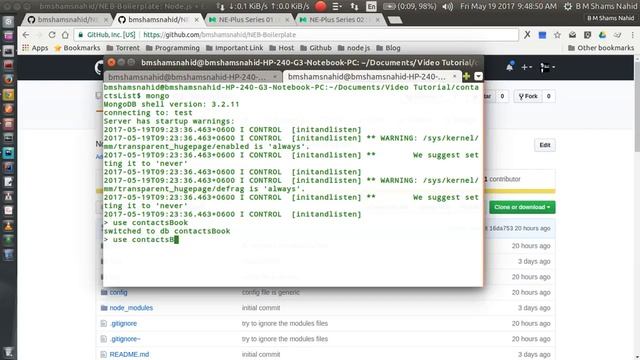
Task: Open the Host bookmarks folder
Action: tap(282, 48)
